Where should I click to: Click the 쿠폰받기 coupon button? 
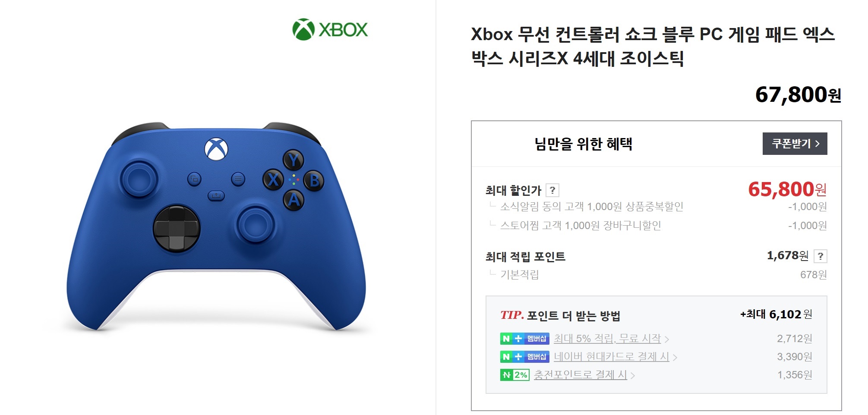tap(795, 144)
